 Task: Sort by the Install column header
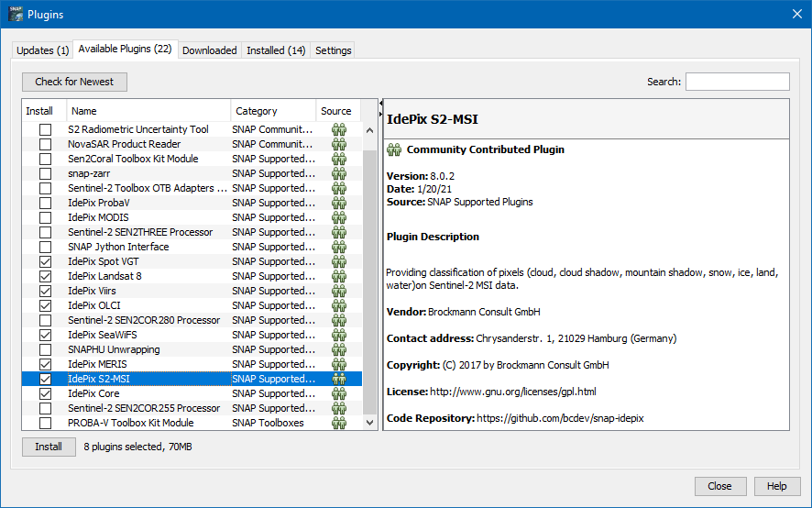click(44, 111)
